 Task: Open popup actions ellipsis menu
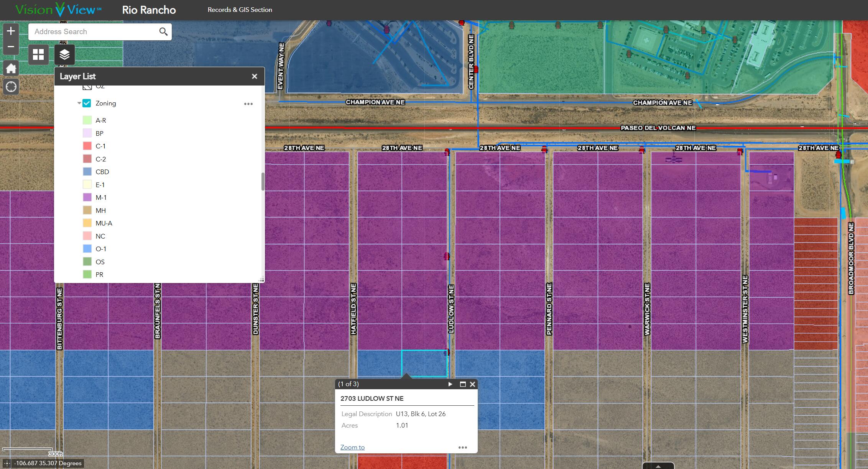click(x=463, y=448)
